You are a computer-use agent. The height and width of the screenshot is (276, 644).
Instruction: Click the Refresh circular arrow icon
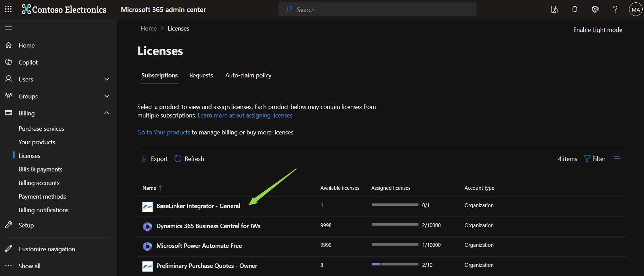coord(178,159)
